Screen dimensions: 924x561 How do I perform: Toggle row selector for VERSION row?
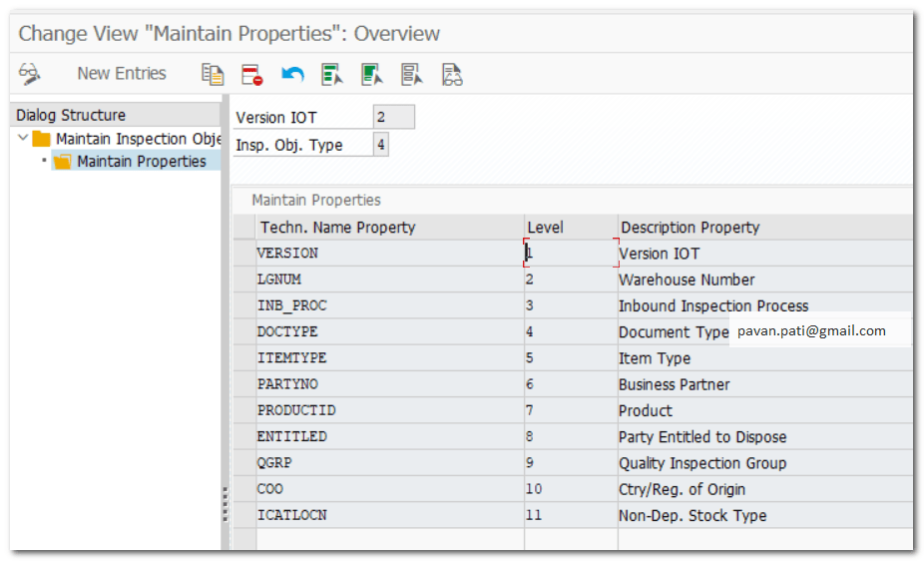coord(243,254)
